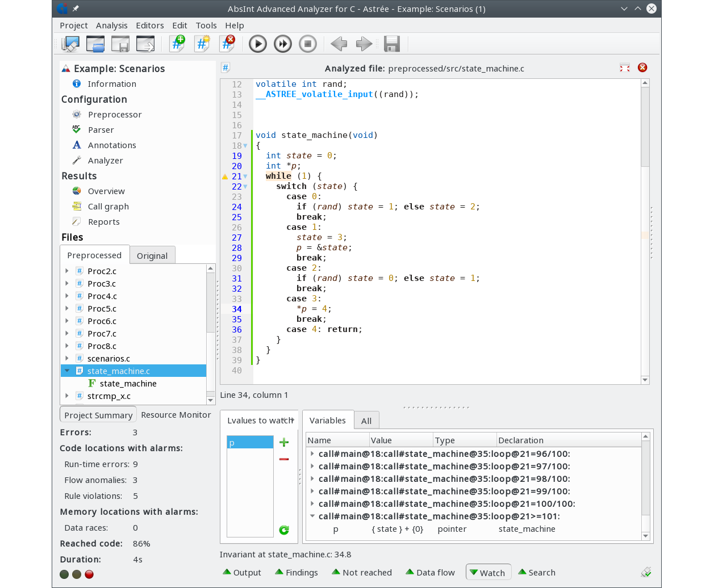Open the Editors menu
The height and width of the screenshot is (588, 714).
[150, 26]
